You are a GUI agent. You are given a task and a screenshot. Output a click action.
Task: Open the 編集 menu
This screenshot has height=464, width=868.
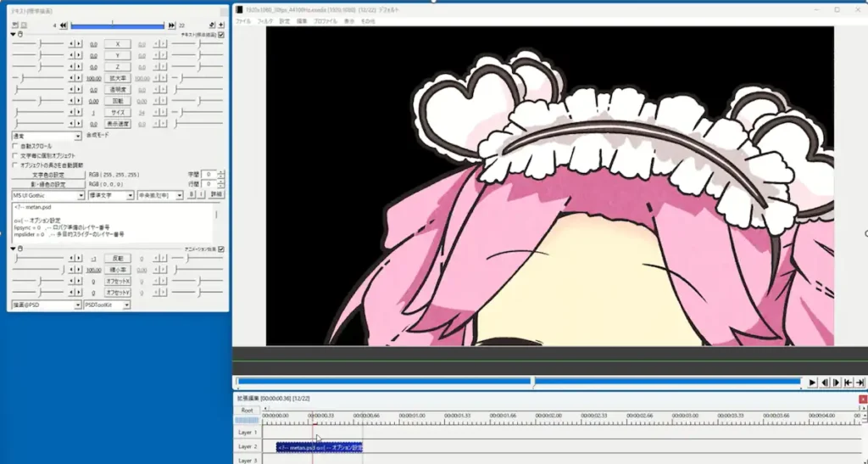[301, 21]
